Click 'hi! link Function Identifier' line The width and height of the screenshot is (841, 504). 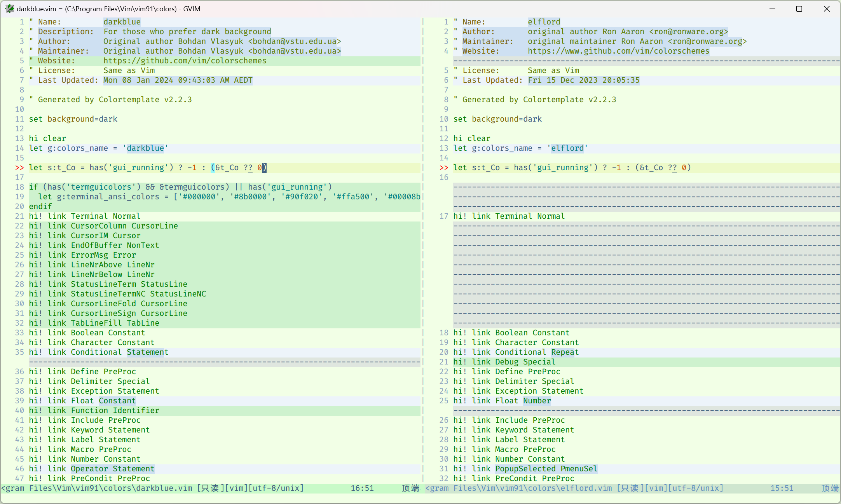pyautogui.click(x=94, y=411)
